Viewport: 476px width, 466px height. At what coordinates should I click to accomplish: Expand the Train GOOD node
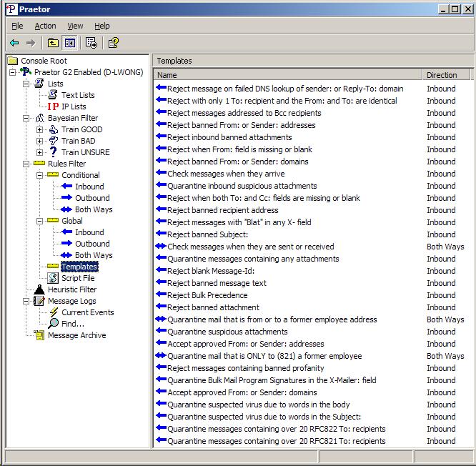(39, 129)
